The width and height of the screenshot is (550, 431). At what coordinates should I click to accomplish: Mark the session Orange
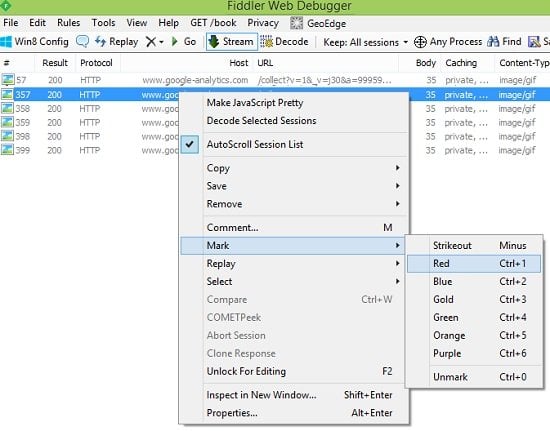point(474,335)
